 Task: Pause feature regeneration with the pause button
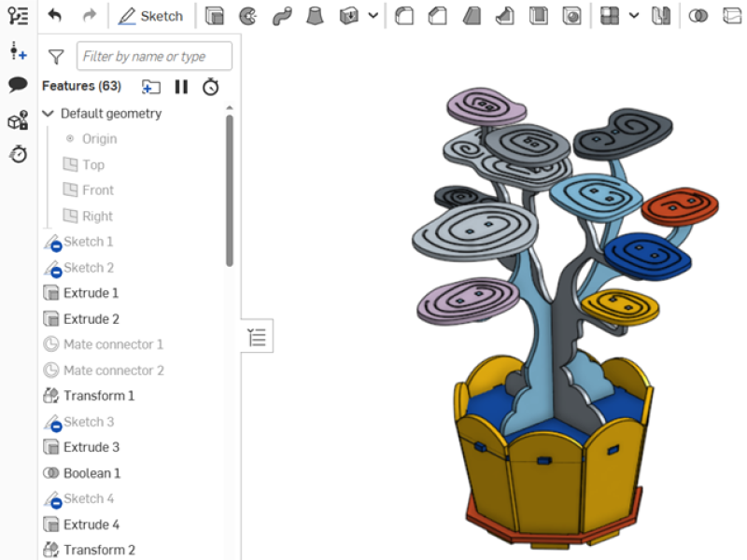[181, 87]
